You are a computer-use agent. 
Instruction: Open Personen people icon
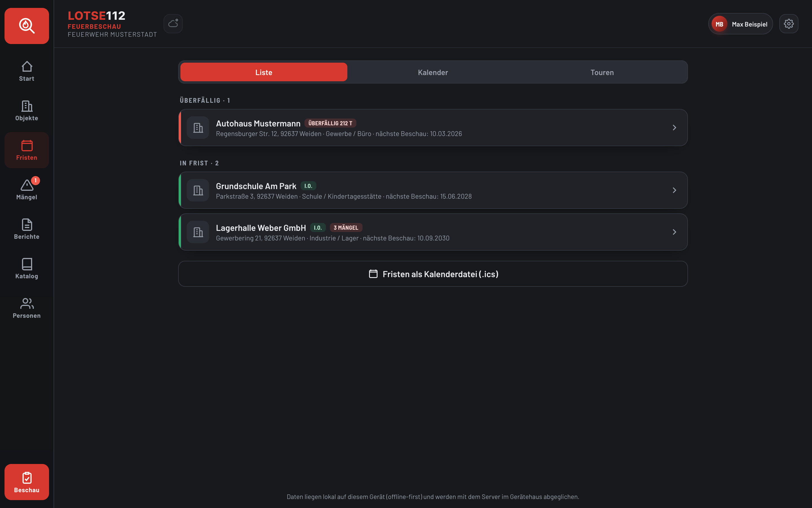(27, 304)
